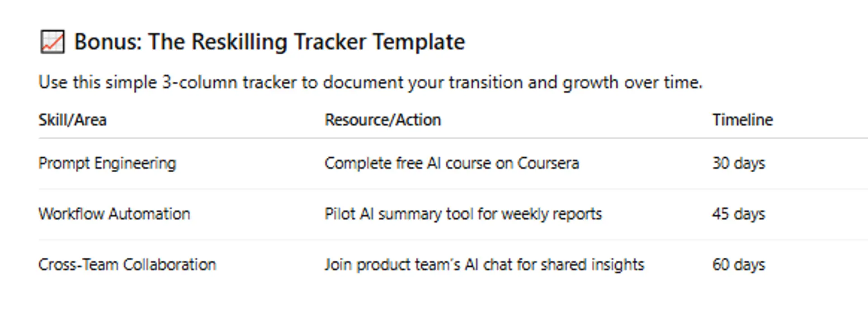Image resolution: width=868 pixels, height=316 pixels.
Task: Click the 'Pilot AI summary tool' cell
Action: (x=463, y=214)
